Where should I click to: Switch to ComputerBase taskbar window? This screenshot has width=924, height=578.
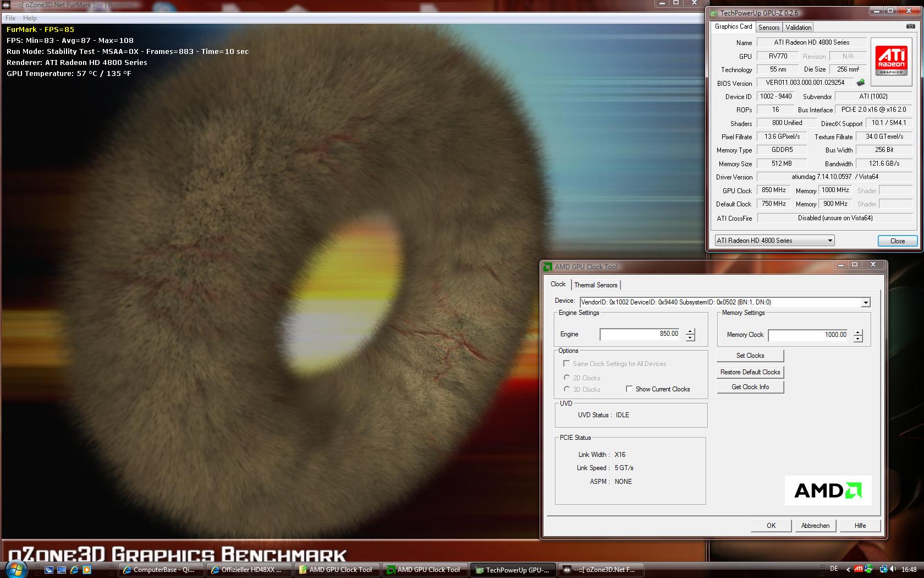pos(161,570)
